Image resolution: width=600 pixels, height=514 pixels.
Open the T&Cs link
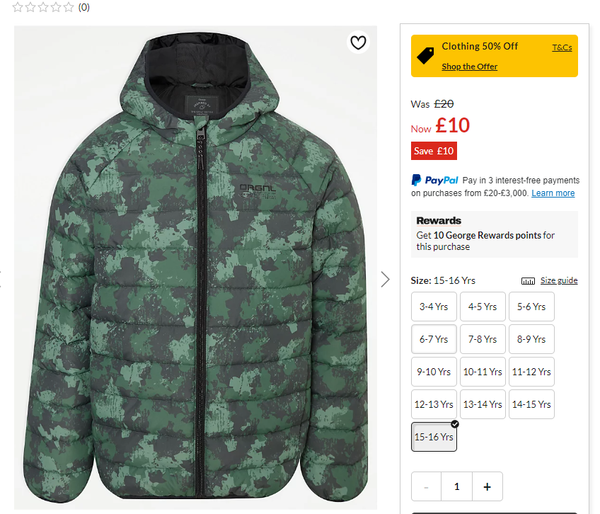562,47
